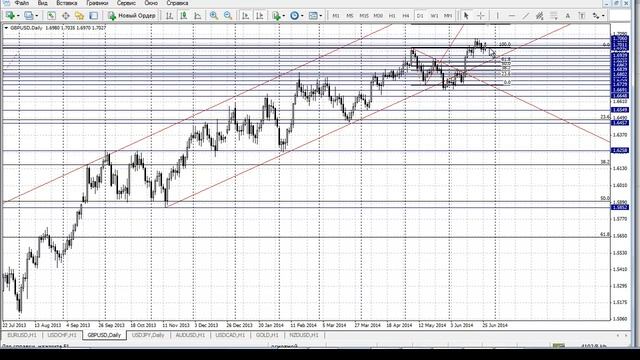The image size is (640, 360).
Task: Open the Графики menu
Action: pyautogui.click(x=97, y=3)
